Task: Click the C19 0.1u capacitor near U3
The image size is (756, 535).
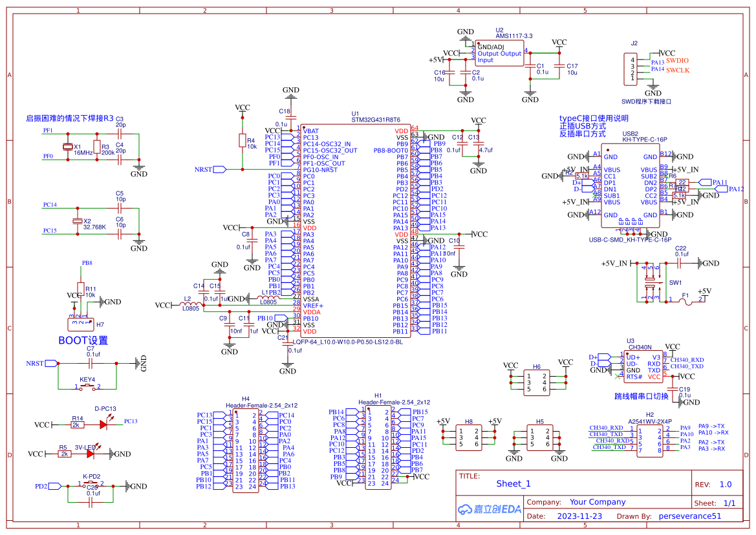Action: (x=673, y=390)
